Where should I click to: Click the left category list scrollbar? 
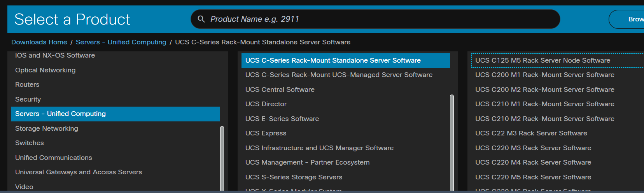[222, 159]
